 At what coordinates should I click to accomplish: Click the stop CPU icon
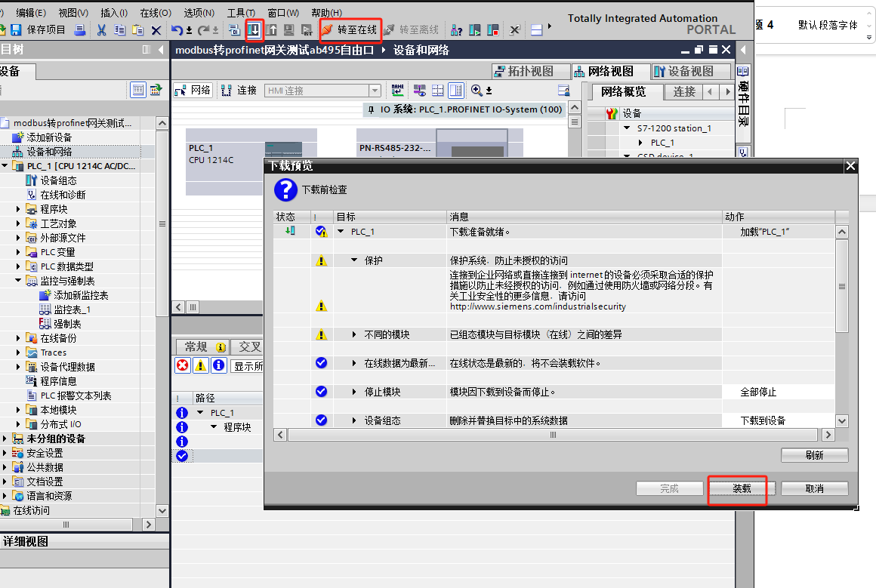click(492, 29)
